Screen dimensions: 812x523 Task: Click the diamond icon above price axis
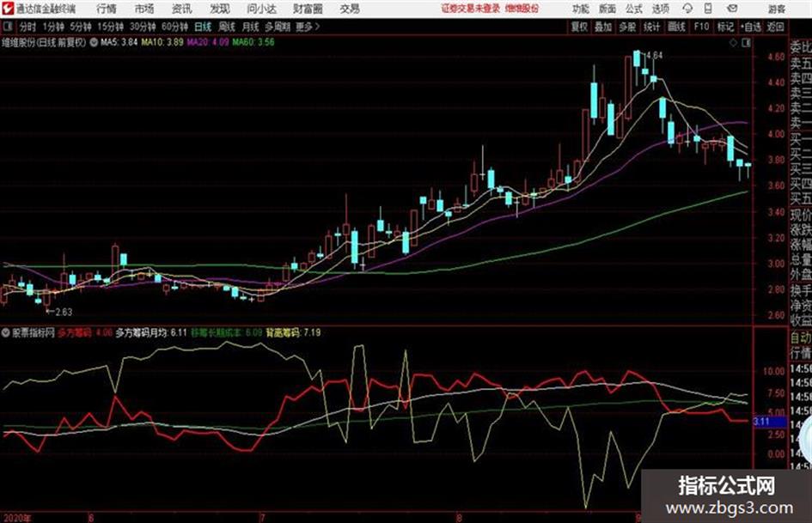point(733,43)
